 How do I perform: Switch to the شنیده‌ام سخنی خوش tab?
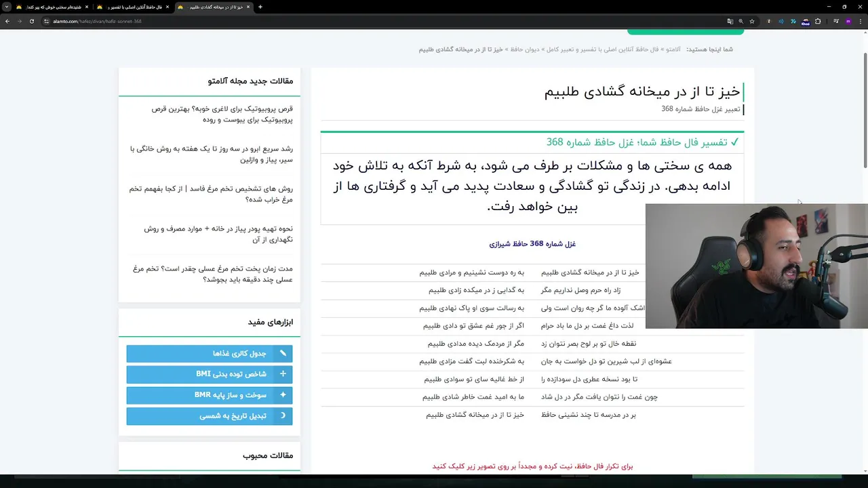(x=52, y=7)
